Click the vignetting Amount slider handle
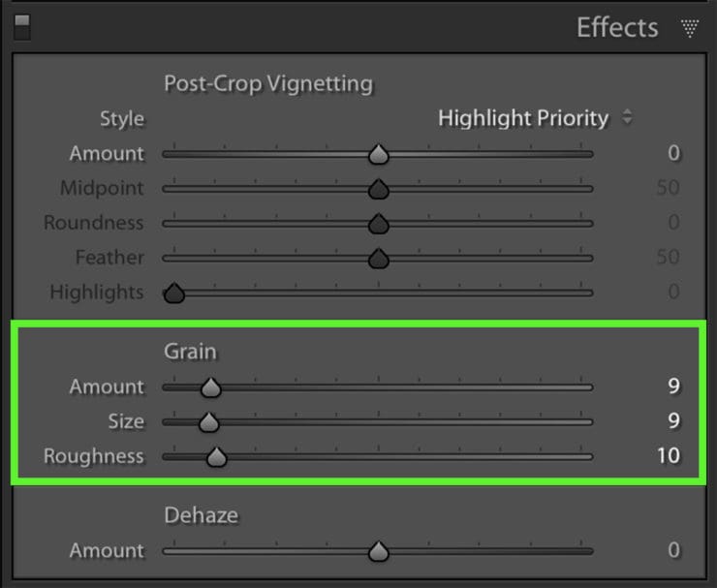 (x=379, y=154)
